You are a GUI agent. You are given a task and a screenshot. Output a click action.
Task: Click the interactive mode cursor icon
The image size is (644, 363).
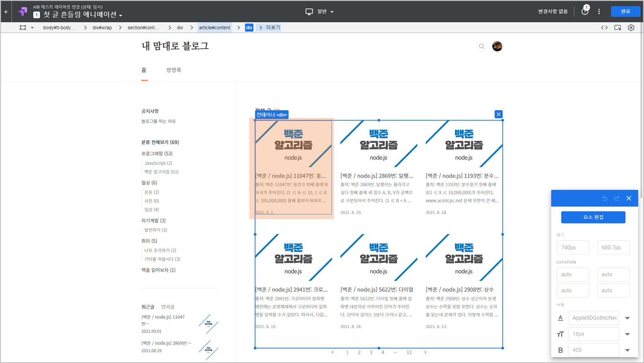click(618, 28)
